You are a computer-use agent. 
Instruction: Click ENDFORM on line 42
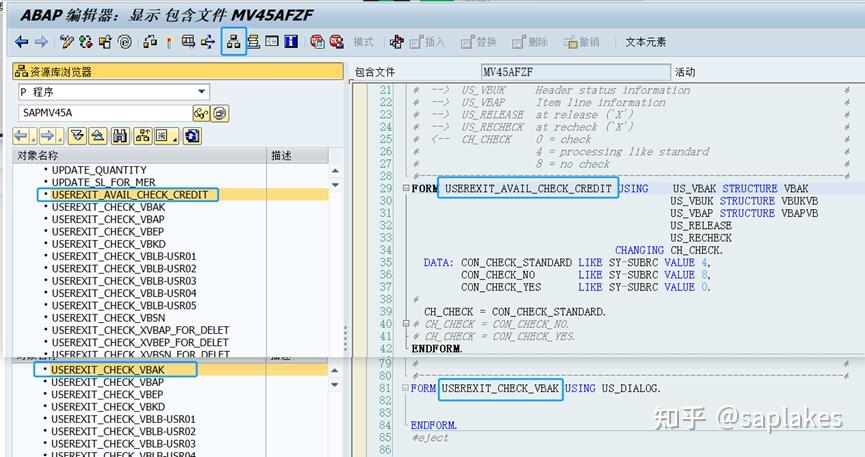(x=436, y=349)
